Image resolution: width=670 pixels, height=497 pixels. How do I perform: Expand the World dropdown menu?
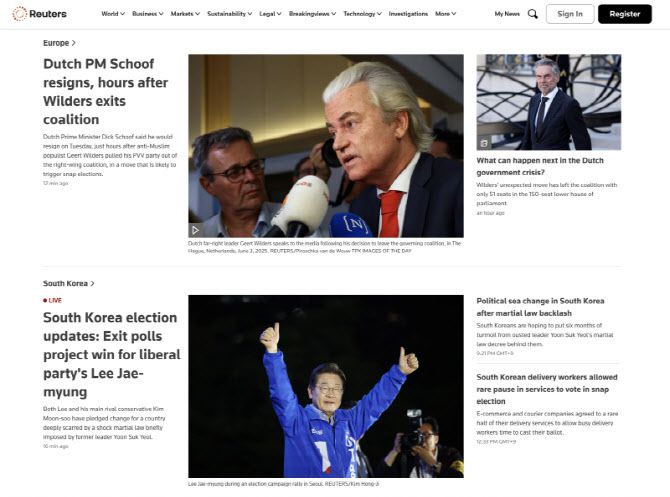point(113,14)
